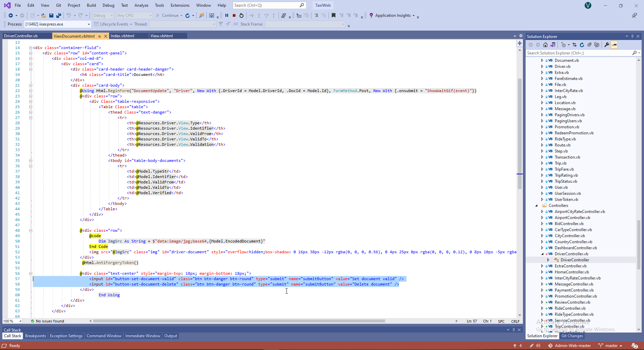Open the Application Insights dropdown arrow
Image resolution: width=644 pixels, height=350 pixels.
[414, 15]
